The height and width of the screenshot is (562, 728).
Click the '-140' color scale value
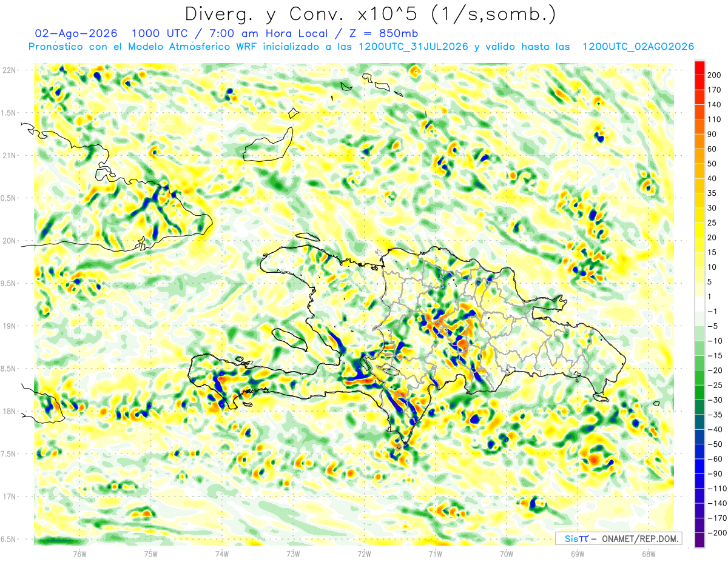tap(717, 503)
